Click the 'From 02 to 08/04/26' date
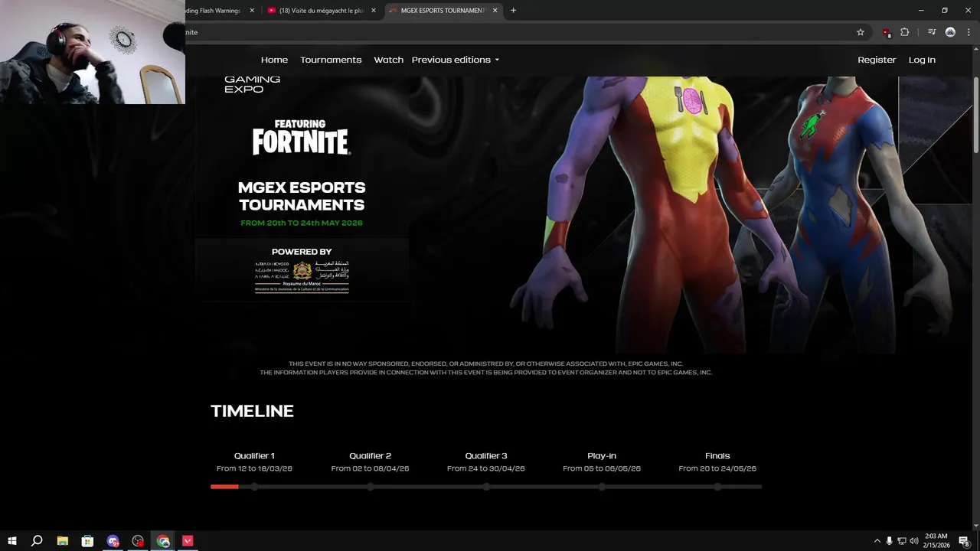The height and width of the screenshot is (551, 980). point(371,468)
